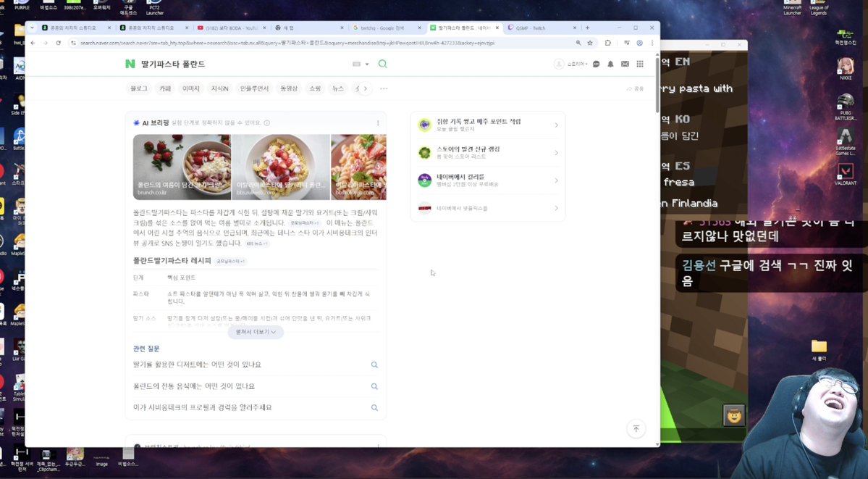Open the Naver talk chat bubble icon
This screenshot has width=868, height=479.
(597, 64)
